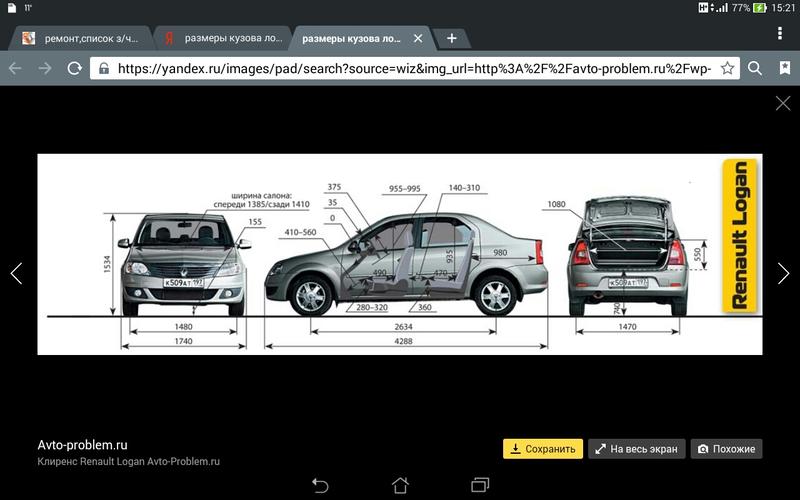
Task: Click the Сохранить save button
Action: [x=543, y=449]
